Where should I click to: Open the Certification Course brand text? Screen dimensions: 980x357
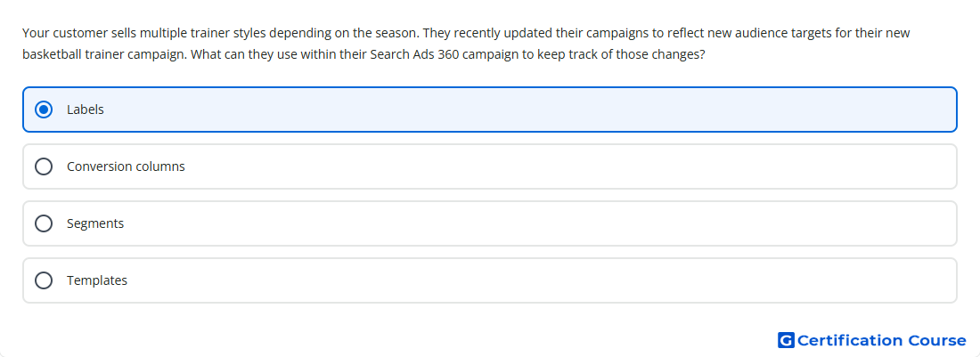(881, 340)
